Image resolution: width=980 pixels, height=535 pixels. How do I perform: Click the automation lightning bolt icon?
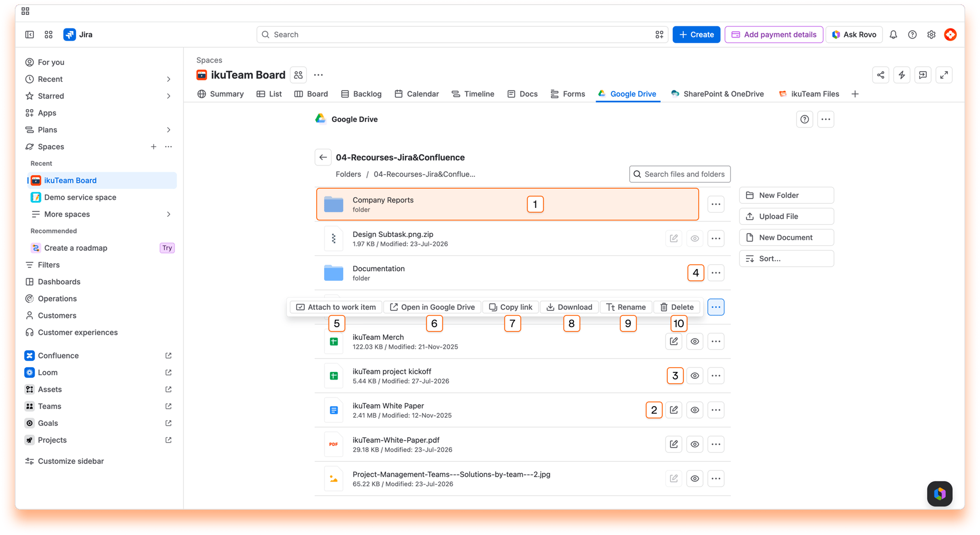[x=902, y=75]
